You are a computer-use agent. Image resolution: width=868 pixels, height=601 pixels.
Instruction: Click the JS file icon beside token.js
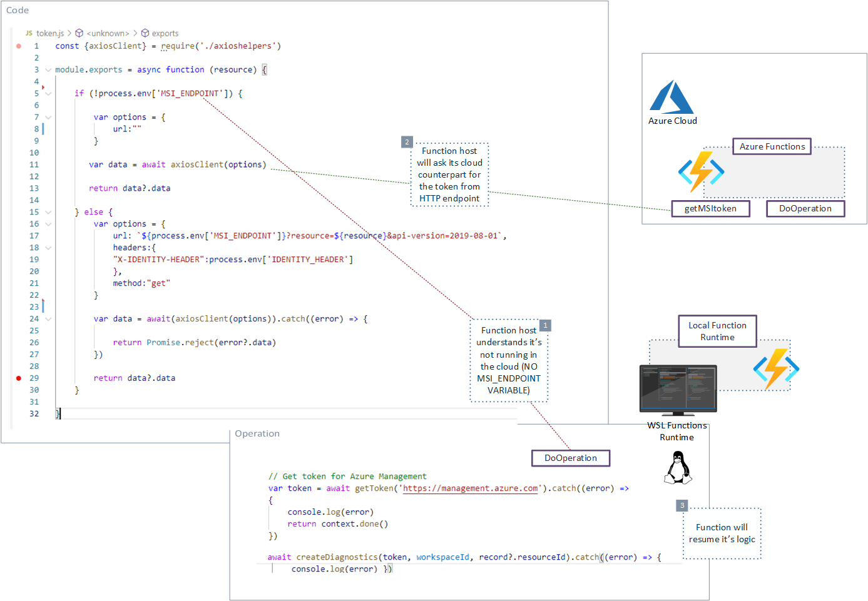tap(29, 33)
